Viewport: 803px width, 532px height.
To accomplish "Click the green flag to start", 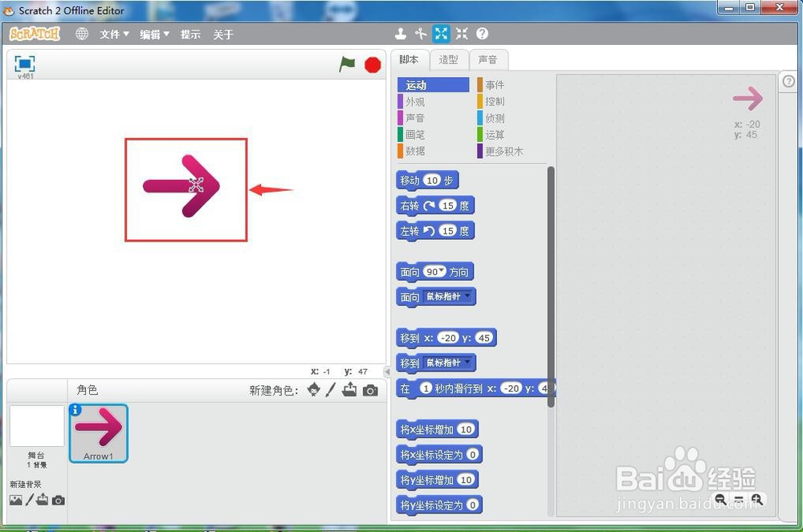I will [x=347, y=64].
